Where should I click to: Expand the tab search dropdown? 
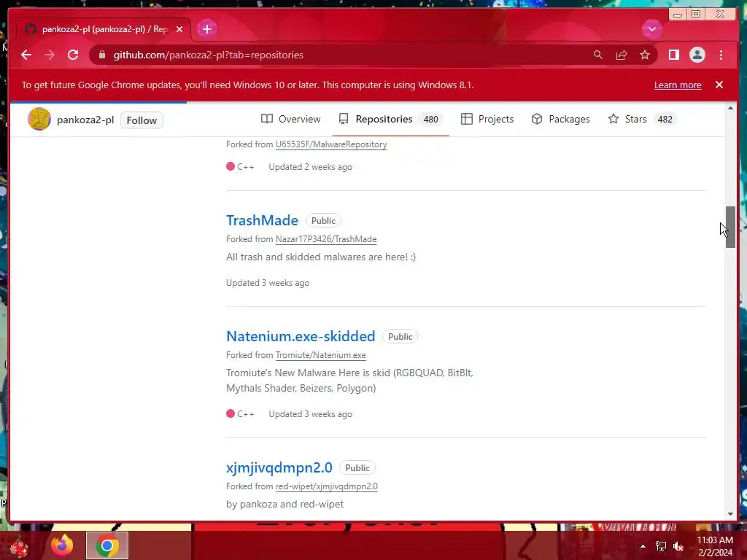[x=651, y=29]
